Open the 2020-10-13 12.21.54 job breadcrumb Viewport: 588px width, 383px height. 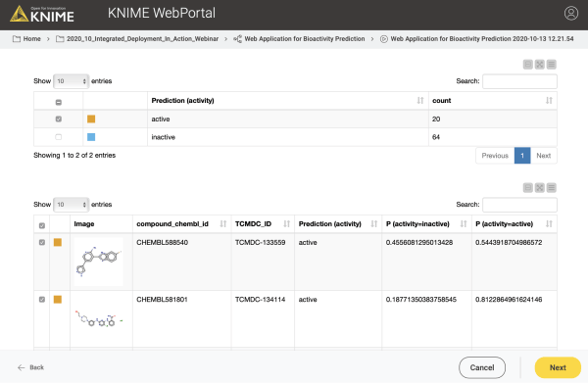482,39
